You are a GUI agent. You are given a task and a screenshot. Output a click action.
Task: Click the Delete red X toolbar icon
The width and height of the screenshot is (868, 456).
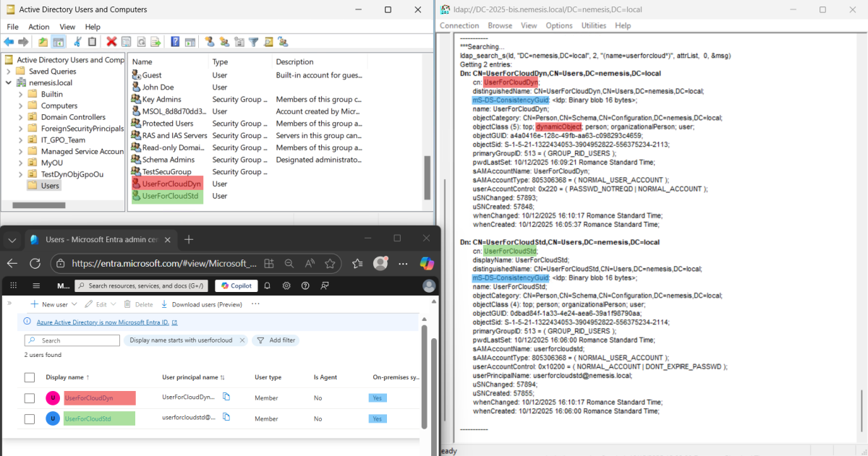point(111,41)
